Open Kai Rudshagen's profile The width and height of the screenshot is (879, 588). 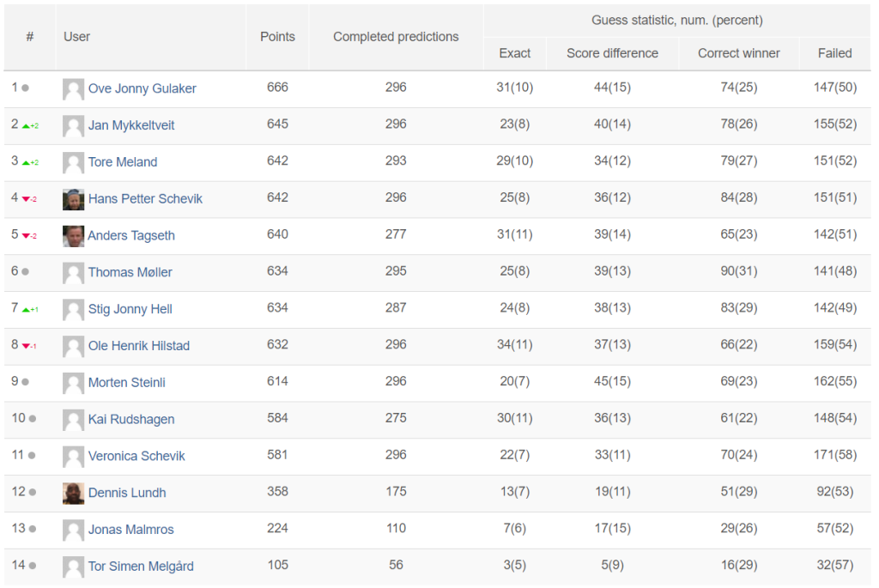pos(131,419)
